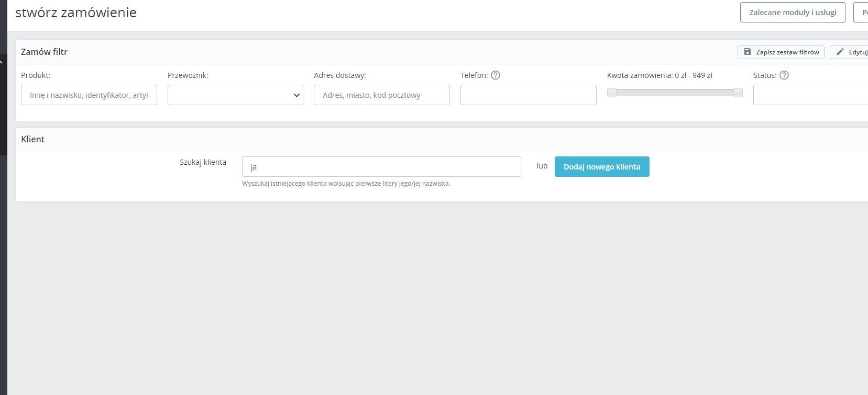Click the 'Wyszukaj istniejącego klienta' hint text
Image resolution: width=868 pixels, height=395 pixels.
(346, 184)
